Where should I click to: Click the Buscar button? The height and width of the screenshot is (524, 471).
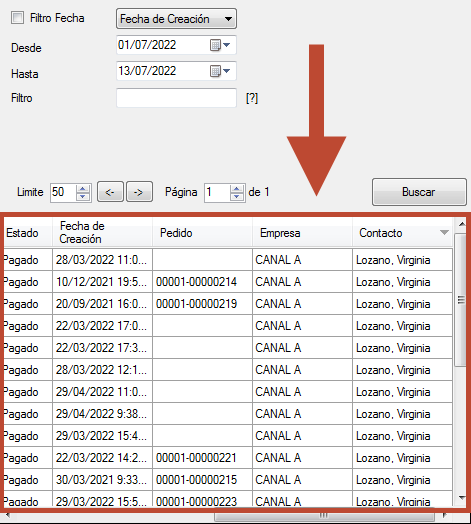(x=419, y=192)
